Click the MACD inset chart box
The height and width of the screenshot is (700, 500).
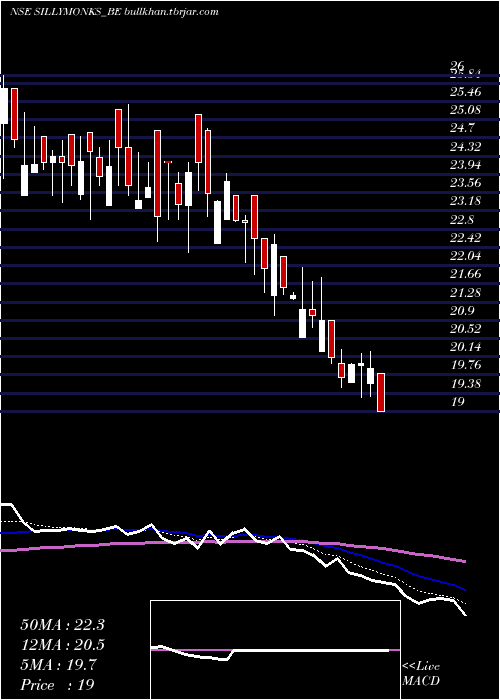click(275, 650)
